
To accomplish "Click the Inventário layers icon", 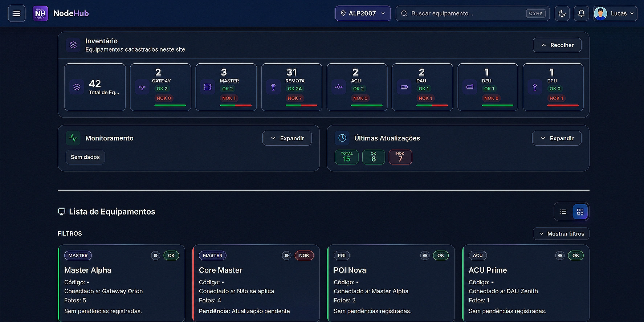I will tap(73, 45).
